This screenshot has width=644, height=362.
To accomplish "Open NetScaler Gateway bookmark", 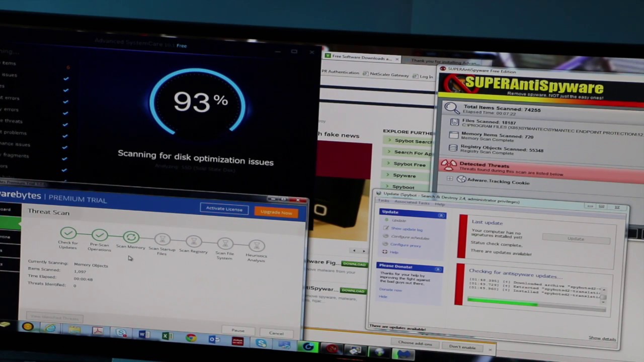I will pos(386,75).
